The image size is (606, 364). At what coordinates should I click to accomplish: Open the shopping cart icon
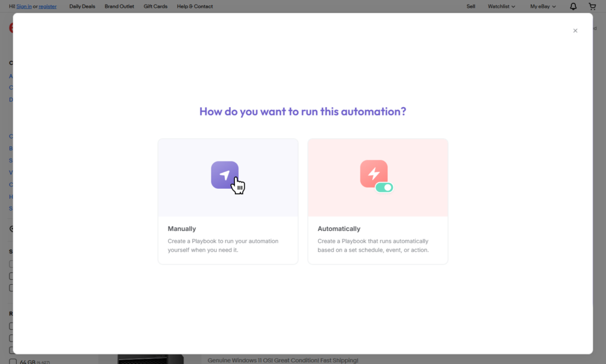(x=592, y=7)
